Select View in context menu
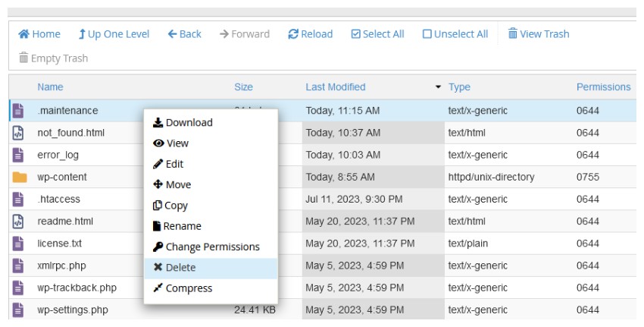 (170, 143)
